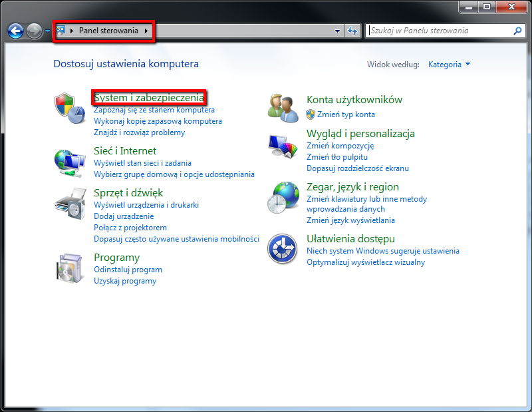This screenshot has width=532, height=412.
Task: Click the Odinstaluj program link
Action: click(128, 270)
